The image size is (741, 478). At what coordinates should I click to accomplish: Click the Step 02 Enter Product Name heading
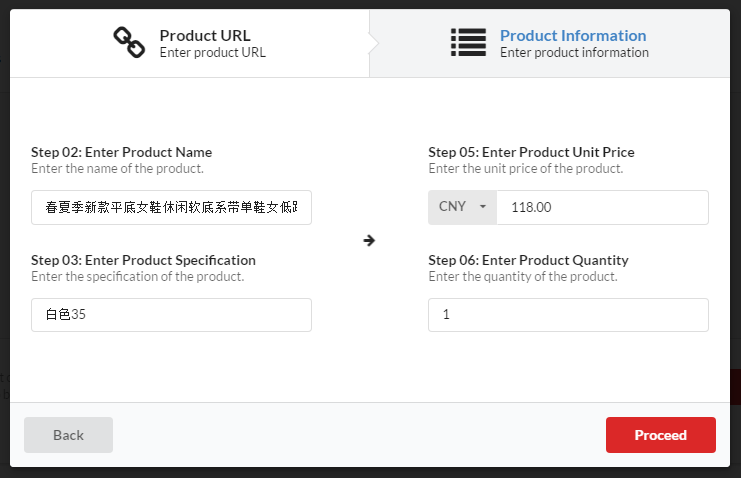pos(121,152)
